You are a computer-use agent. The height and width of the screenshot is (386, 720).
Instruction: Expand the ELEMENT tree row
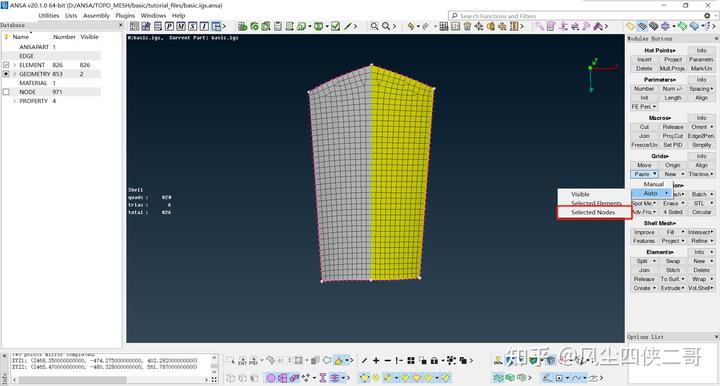click(x=15, y=65)
